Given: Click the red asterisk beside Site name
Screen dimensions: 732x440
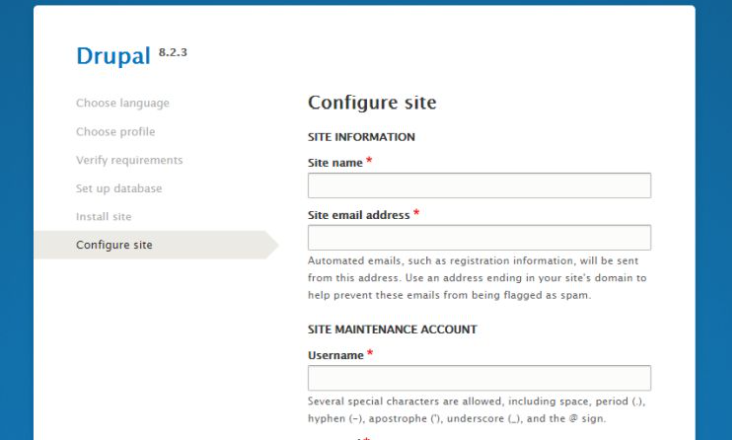Looking at the screenshot, I should pos(369,162).
